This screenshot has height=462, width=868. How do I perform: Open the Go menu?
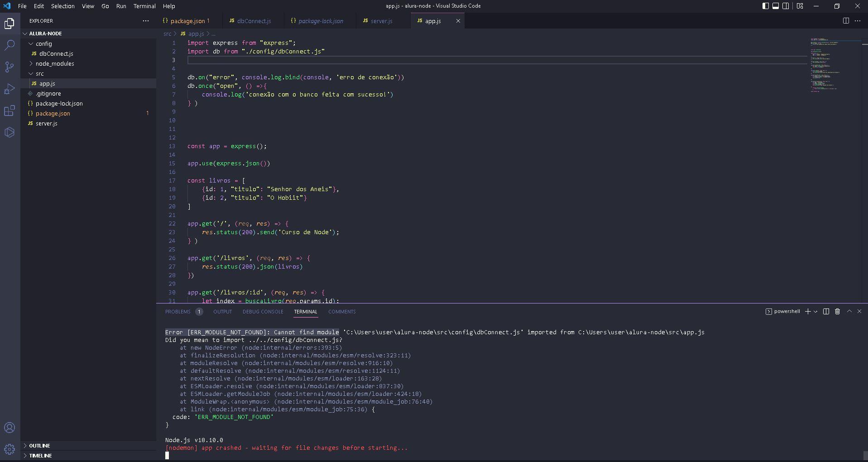(105, 6)
